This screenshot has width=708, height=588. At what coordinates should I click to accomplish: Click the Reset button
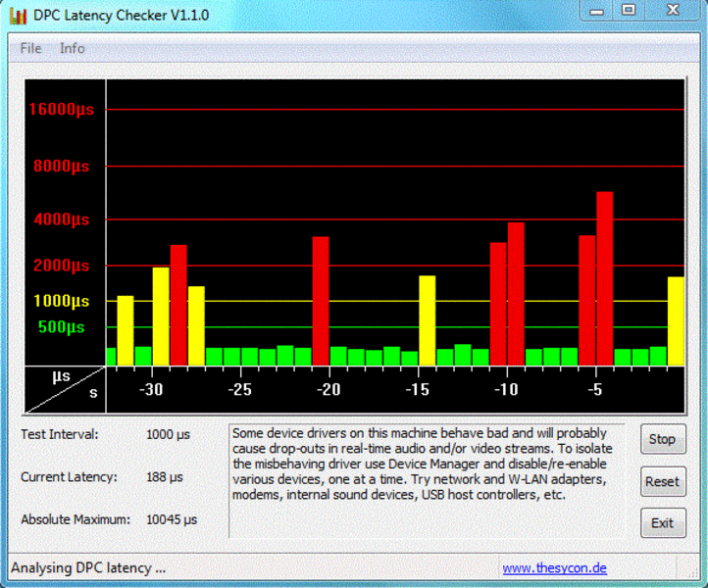663,481
